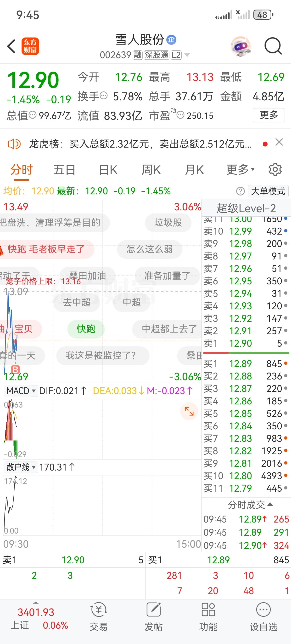Switch to the 五日 tab
This screenshot has width=291, height=644.
click(x=64, y=170)
